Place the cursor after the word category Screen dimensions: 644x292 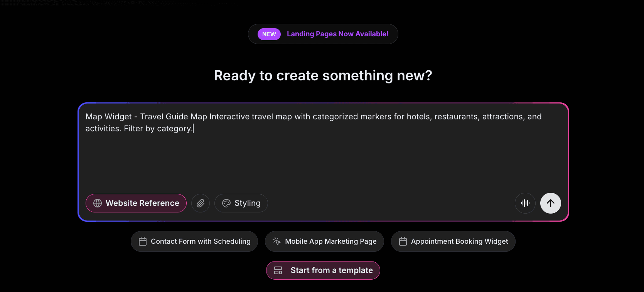pyautogui.click(x=192, y=128)
